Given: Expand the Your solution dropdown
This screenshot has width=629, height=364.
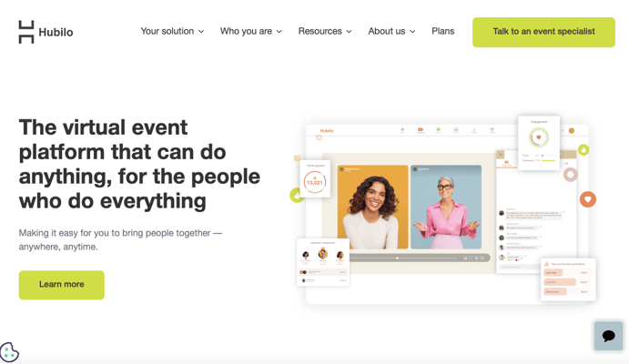Looking at the screenshot, I should pyautogui.click(x=172, y=31).
